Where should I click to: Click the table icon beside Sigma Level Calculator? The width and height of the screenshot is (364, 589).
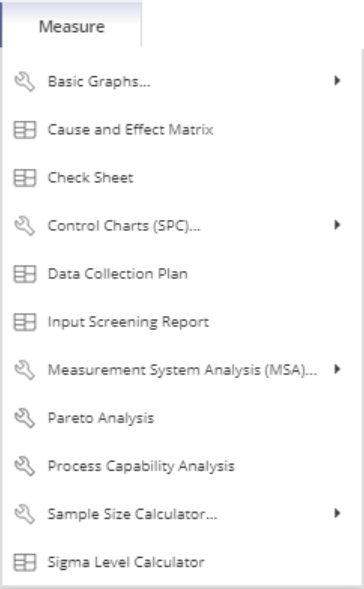[25, 562]
